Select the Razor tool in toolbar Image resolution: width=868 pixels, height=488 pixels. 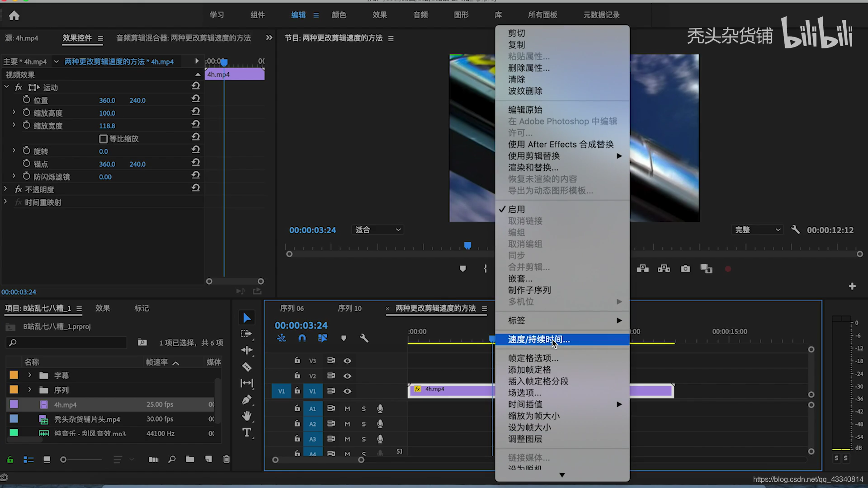[247, 367]
